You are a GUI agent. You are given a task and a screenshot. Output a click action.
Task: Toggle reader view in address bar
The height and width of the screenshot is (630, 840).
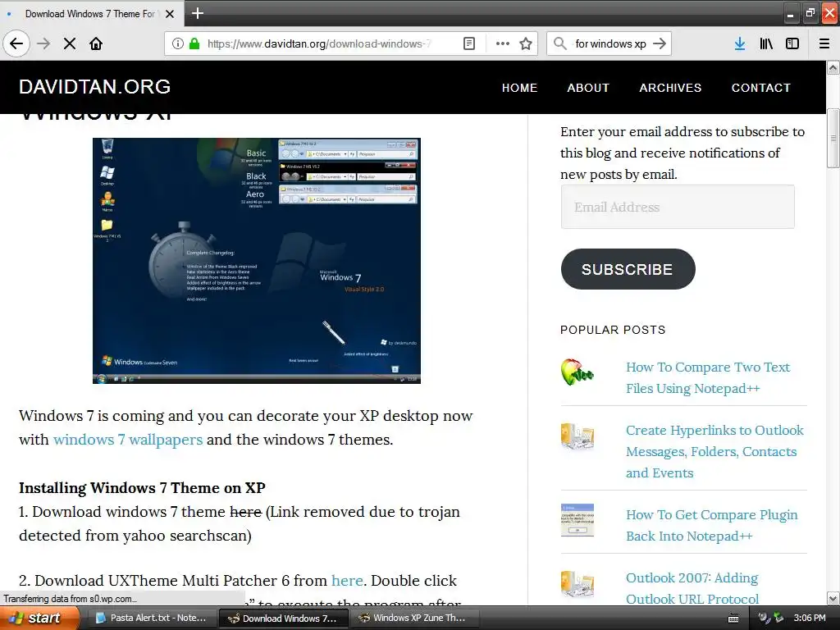pyautogui.click(x=468, y=43)
